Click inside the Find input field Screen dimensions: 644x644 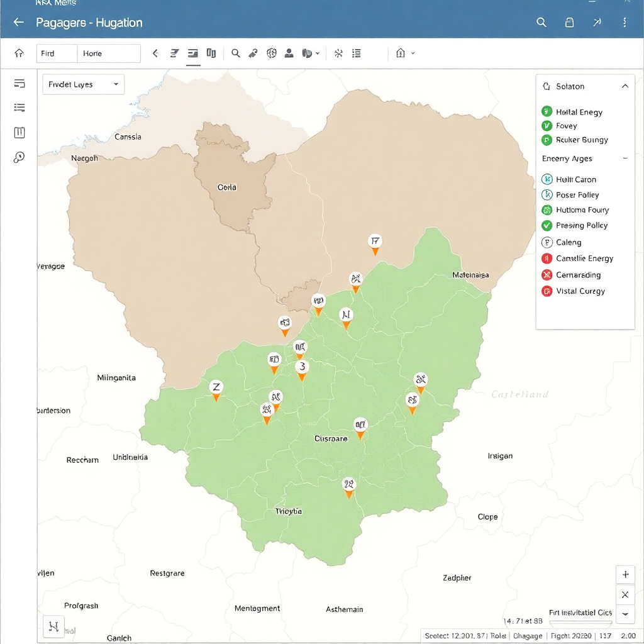(x=57, y=53)
